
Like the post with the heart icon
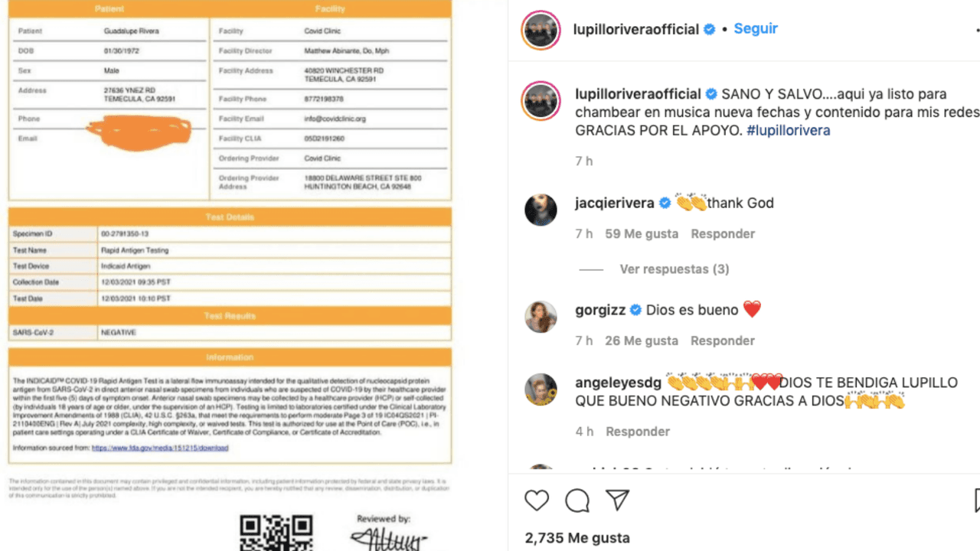pyautogui.click(x=537, y=500)
